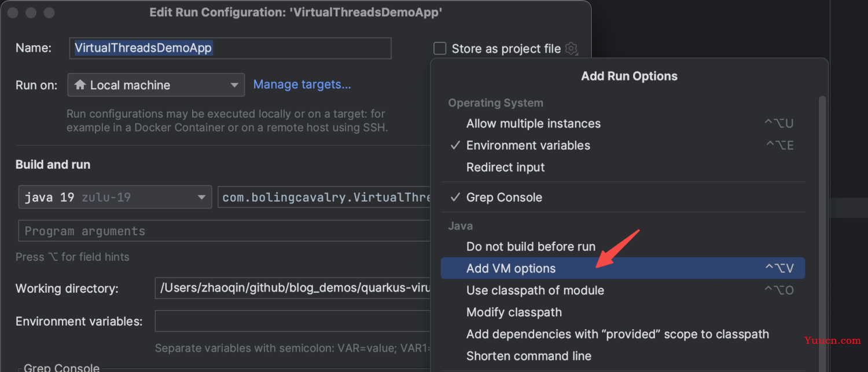
Task: Choose Add dependencies with provided scope option
Action: [x=623, y=334]
